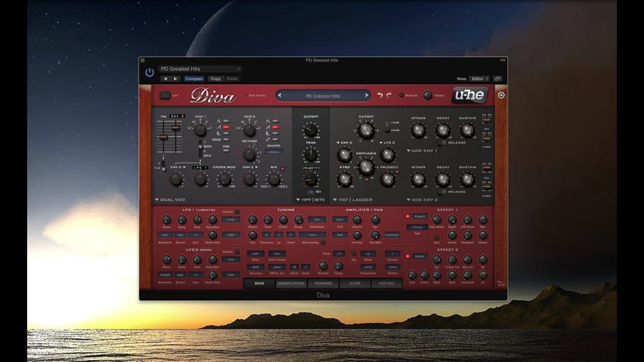644x362 pixels.
Task: Open HPF | BITE module selector
Action: (x=310, y=200)
